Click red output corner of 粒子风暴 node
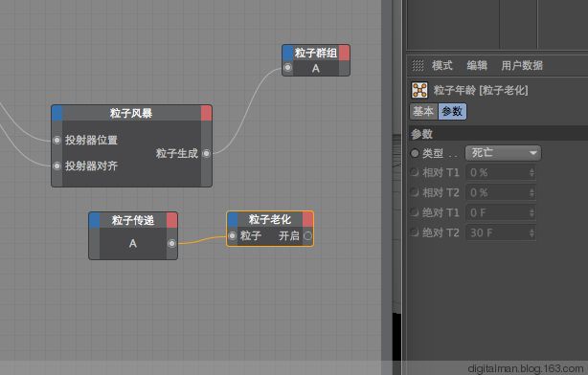The width and height of the screenshot is (588, 375). coord(206,113)
